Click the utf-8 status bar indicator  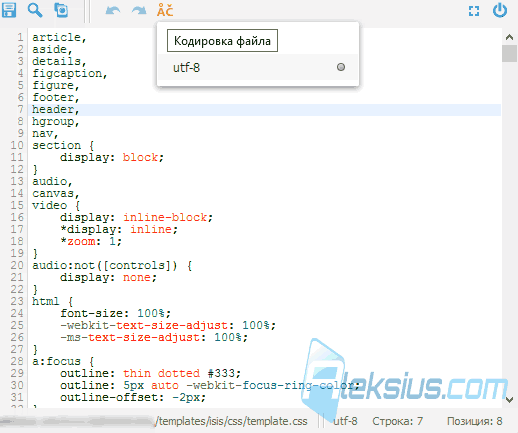pyautogui.click(x=345, y=421)
